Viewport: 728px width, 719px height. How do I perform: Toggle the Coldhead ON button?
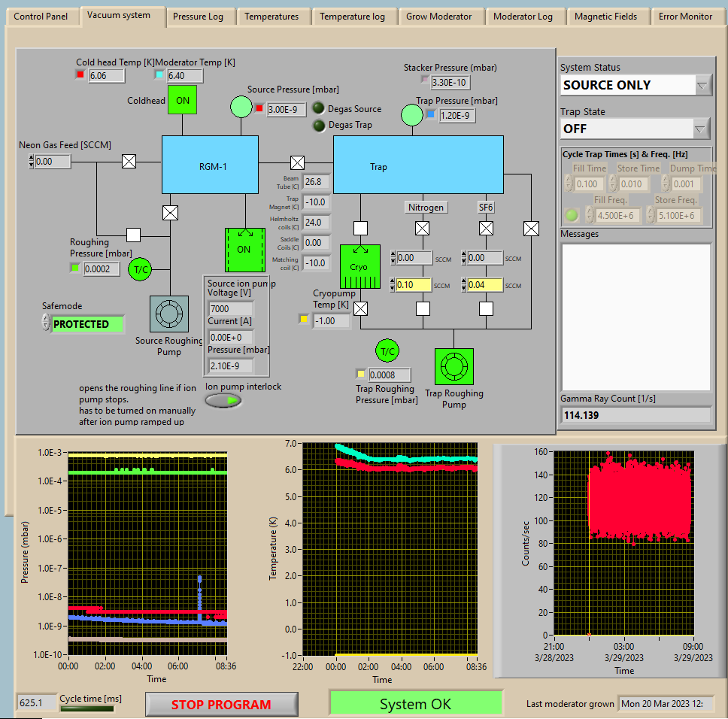click(182, 100)
